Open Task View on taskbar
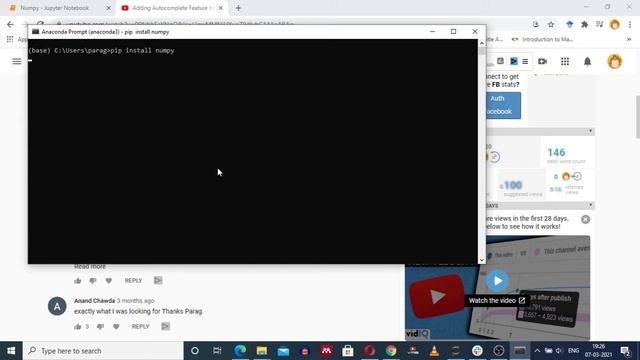 click(x=217, y=351)
